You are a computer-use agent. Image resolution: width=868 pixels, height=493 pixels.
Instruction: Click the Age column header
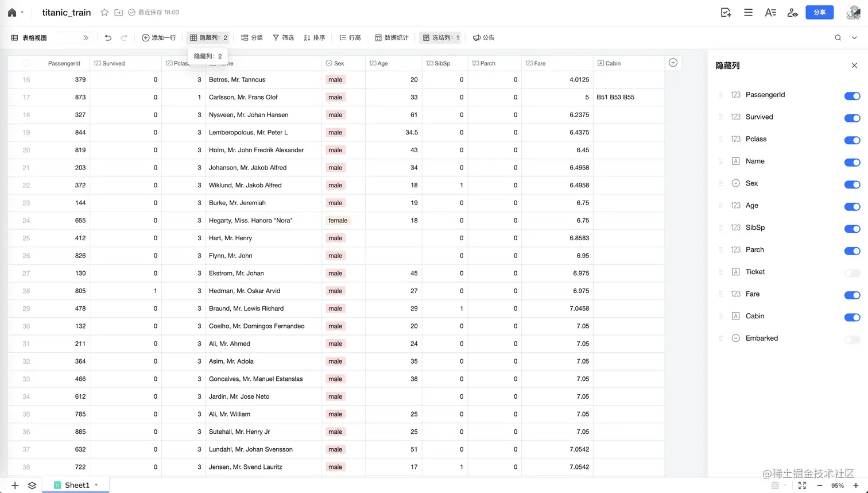point(394,63)
